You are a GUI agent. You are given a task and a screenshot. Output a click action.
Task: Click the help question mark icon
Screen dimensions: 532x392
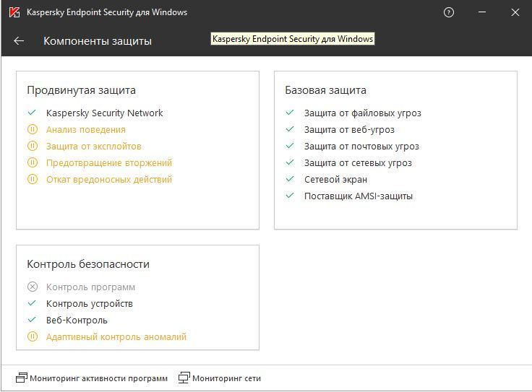click(x=449, y=12)
